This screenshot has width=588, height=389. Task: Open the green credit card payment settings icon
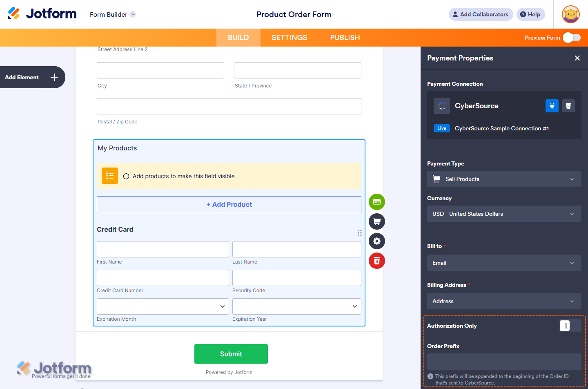pyautogui.click(x=376, y=201)
